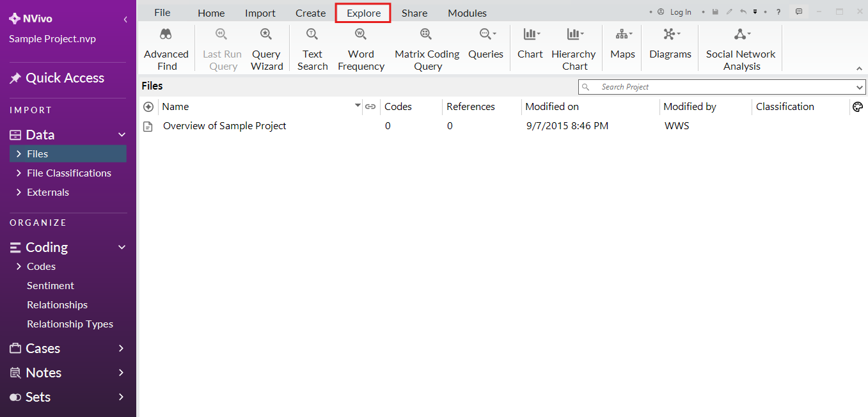Open the Hierarchy Chart dropdown
The height and width of the screenshot is (417, 868).
pos(574,49)
